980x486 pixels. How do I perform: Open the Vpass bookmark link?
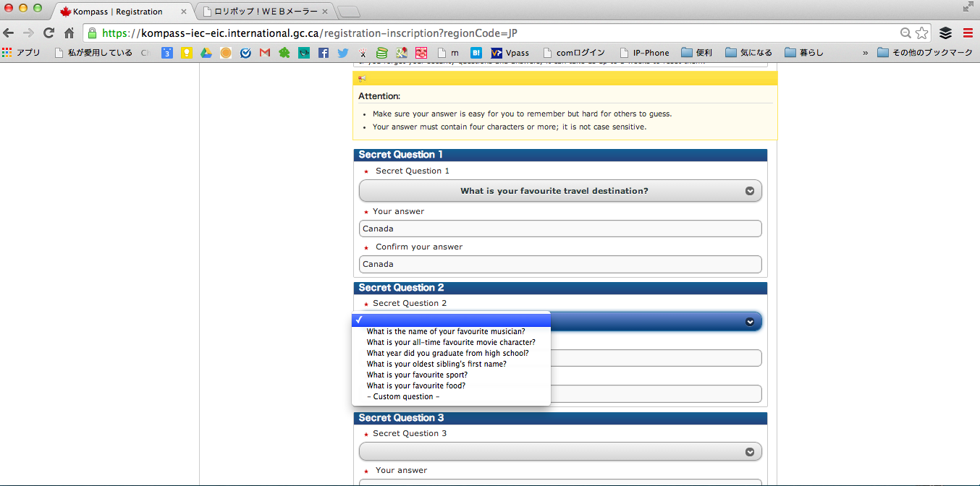pos(510,53)
